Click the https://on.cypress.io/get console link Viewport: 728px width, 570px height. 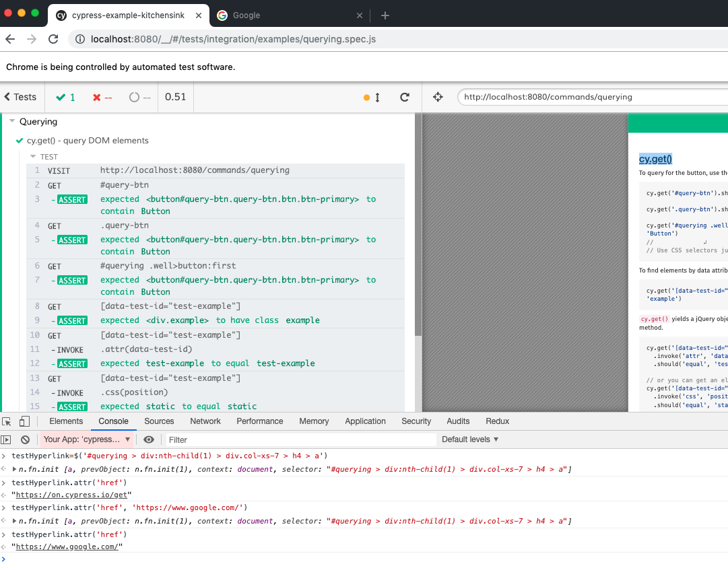coord(71,495)
